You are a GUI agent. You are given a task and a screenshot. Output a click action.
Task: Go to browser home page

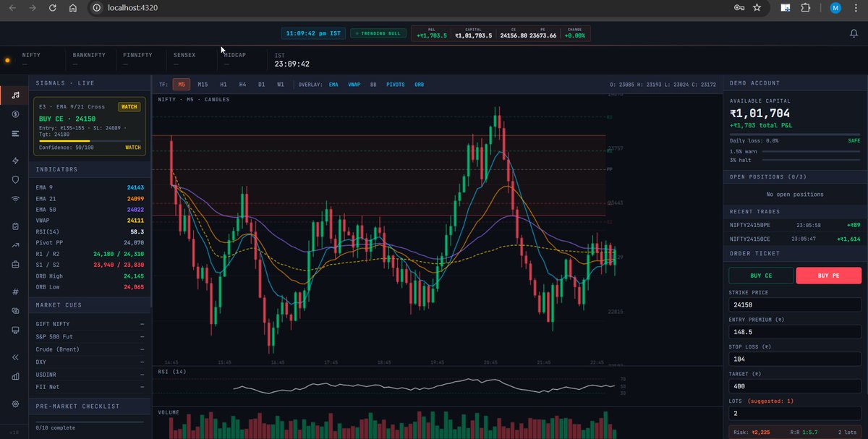click(x=72, y=8)
